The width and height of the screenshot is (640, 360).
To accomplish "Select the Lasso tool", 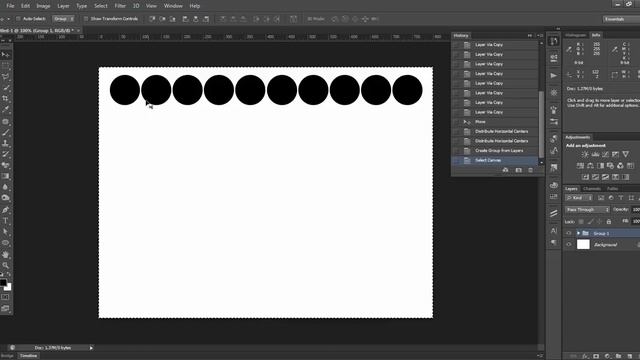I will pyautogui.click(x=5, y=77).
